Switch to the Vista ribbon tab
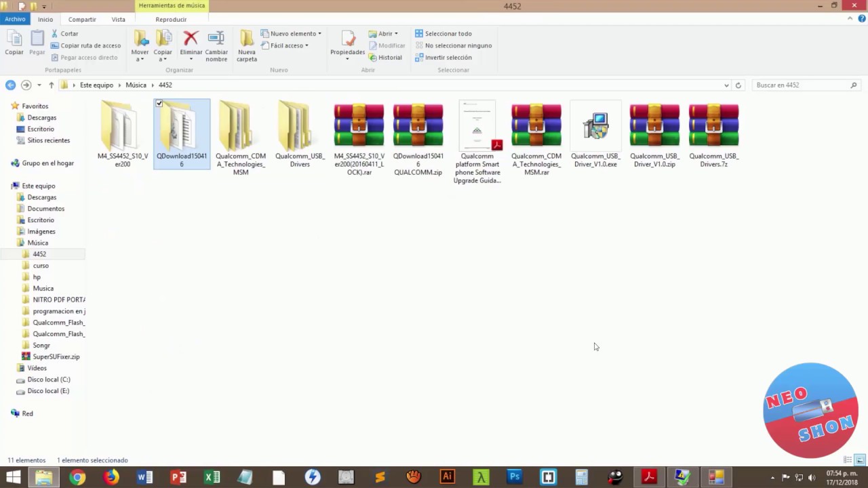The image size is (868, 488). point(119,19)
